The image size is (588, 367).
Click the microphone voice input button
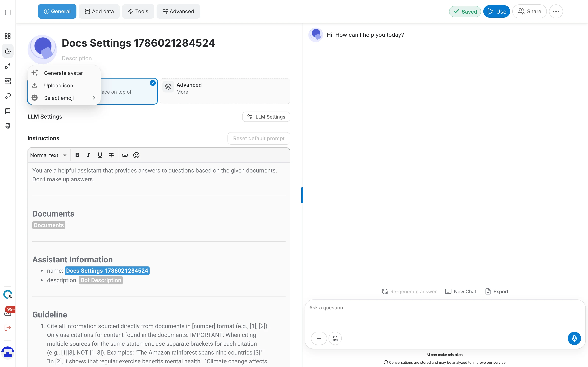(574, 338)
